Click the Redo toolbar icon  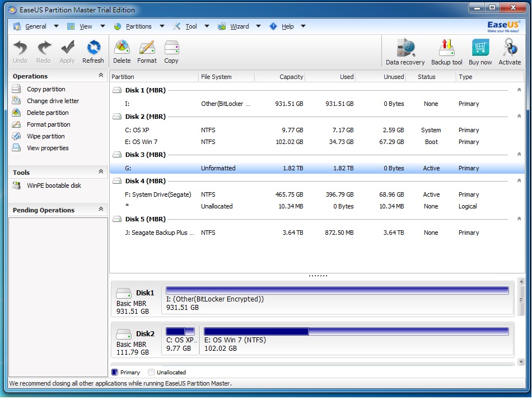pos(44,48)
